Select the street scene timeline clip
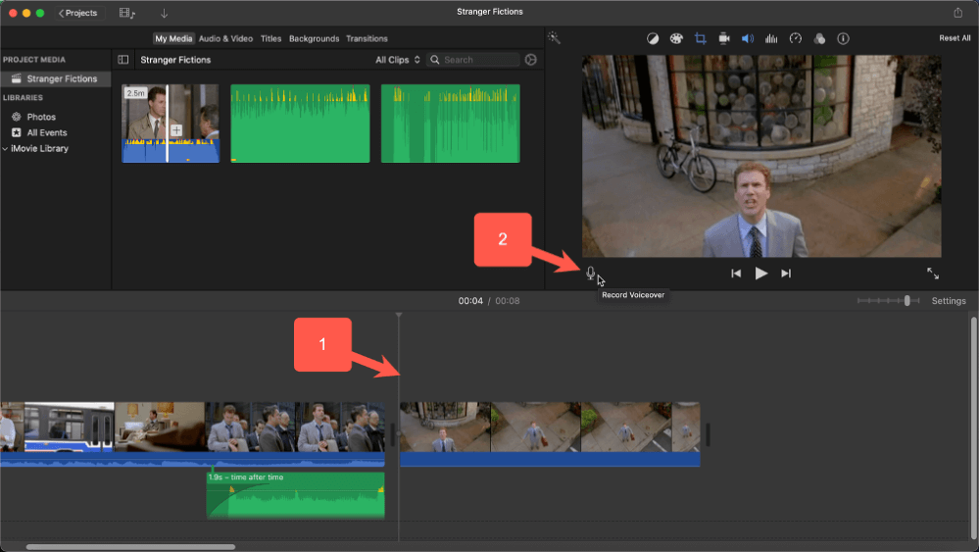 [550, 433]
